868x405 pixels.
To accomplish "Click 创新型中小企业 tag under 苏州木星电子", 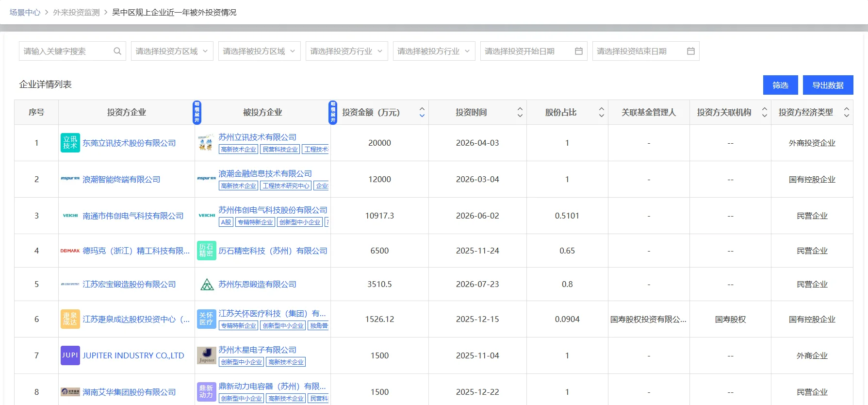I will click(242, 362).
